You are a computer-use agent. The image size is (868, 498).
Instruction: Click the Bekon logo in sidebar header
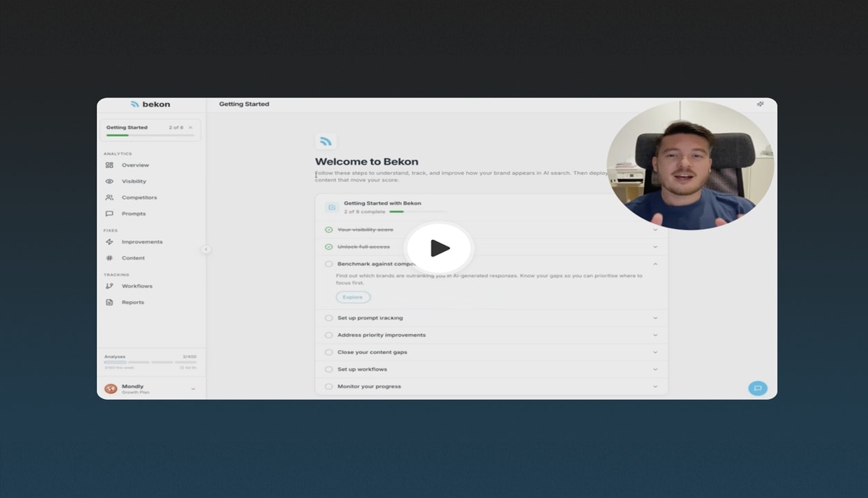coord(151,104)
